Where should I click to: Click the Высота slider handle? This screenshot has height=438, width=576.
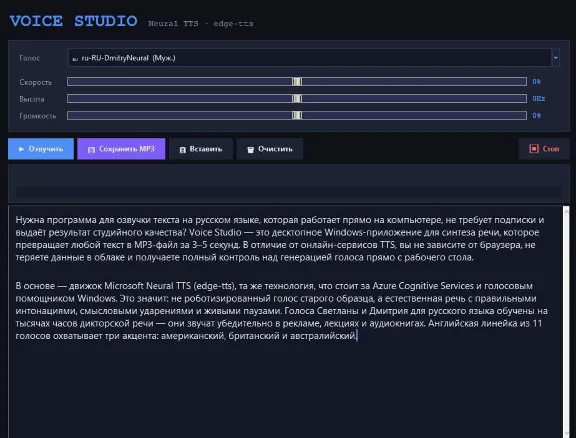point(297,98)
